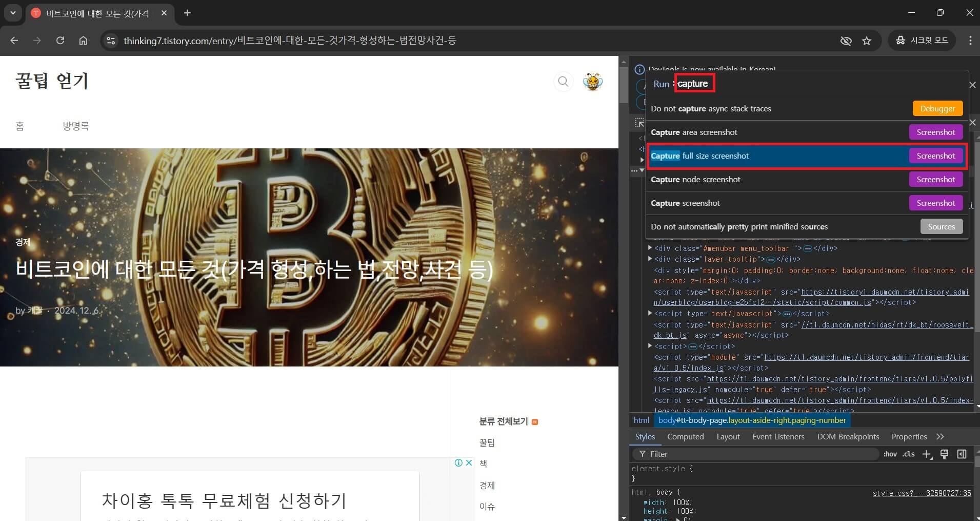980x521 pixels.
Task: Toggle the :hov element state panel
Action: tap(890, 454)
